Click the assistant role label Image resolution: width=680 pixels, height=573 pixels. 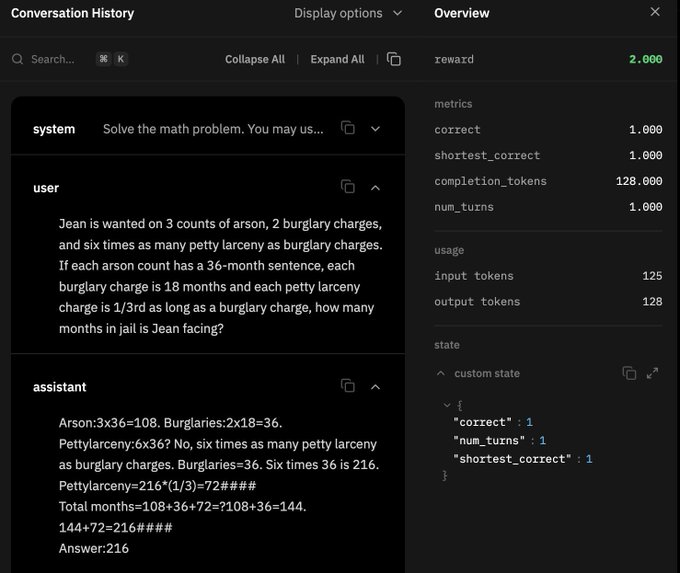coord(59,387)
